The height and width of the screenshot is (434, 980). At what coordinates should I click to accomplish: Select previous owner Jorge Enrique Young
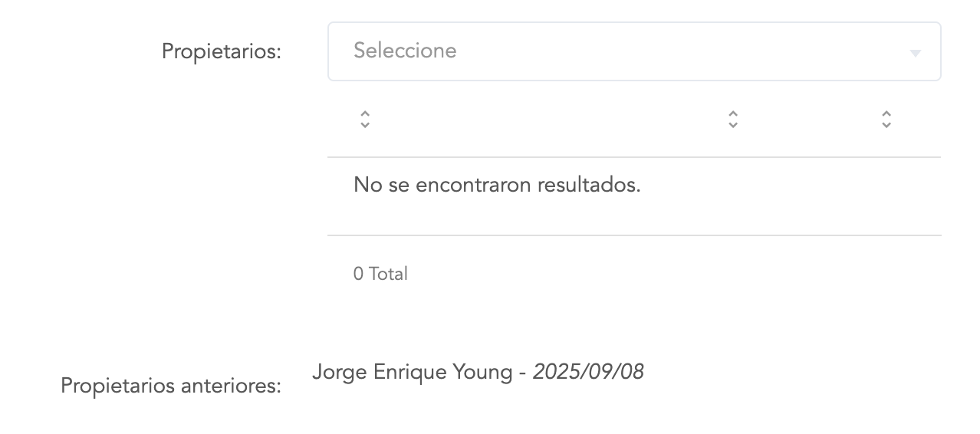(412, 372)
